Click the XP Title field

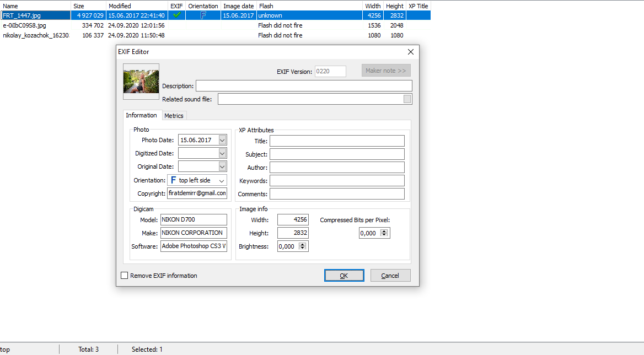(337, 141)
